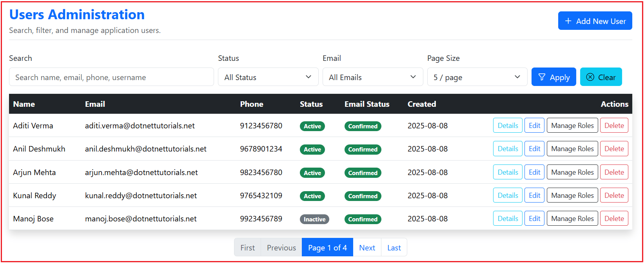Click the circled X icon on Clear
Image resolution: width=644 pixels, height=263 pixels.
click(590, 77)
